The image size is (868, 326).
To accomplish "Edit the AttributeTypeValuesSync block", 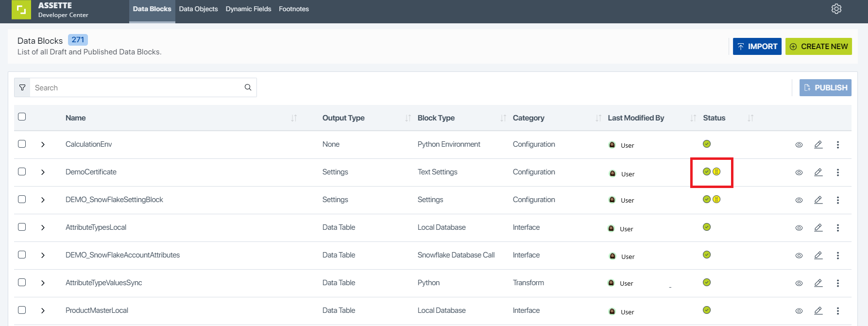I will [818, 283].
